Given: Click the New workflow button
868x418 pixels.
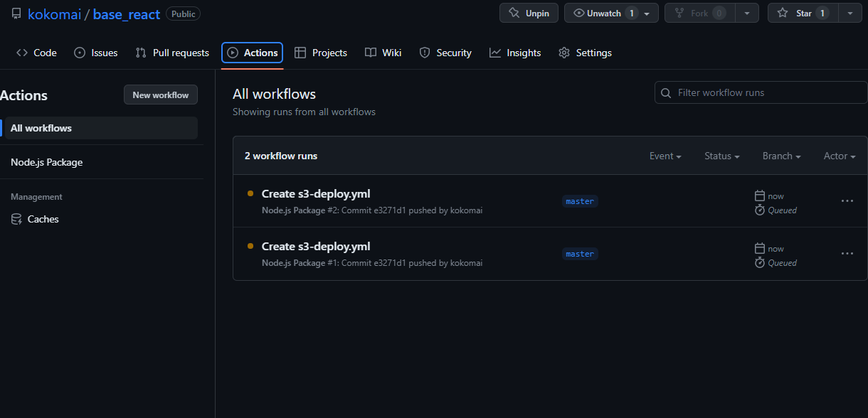Looking at the screenshot, I should pyautogui.click(x=161, y=95).
